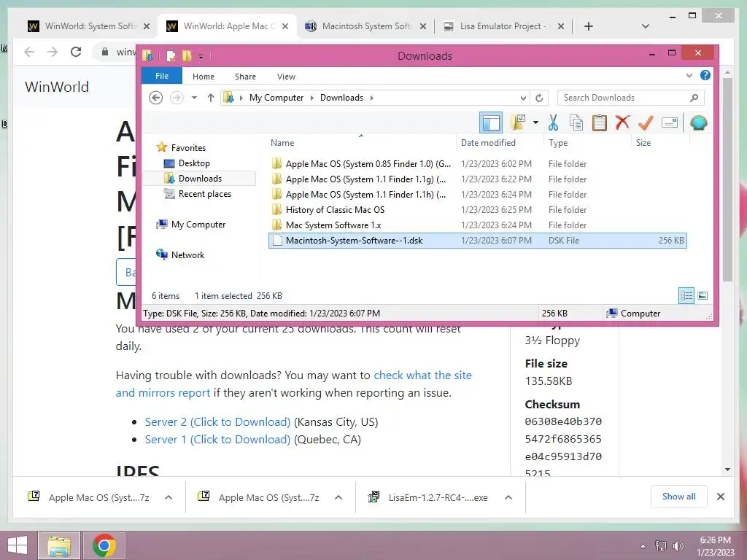This screenshot has width=747, height=560.
Task: Expand the Downloads breadcrumb arrow
Action: click(x=371, y=98)
